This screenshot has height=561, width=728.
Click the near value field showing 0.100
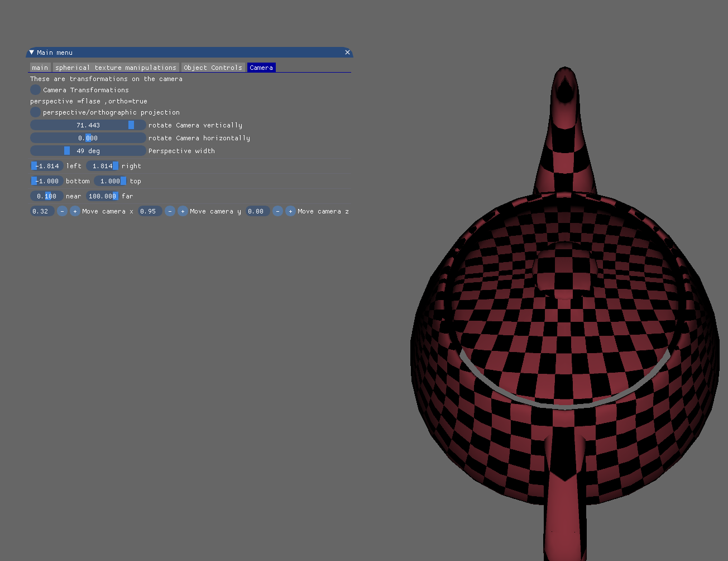46,196
